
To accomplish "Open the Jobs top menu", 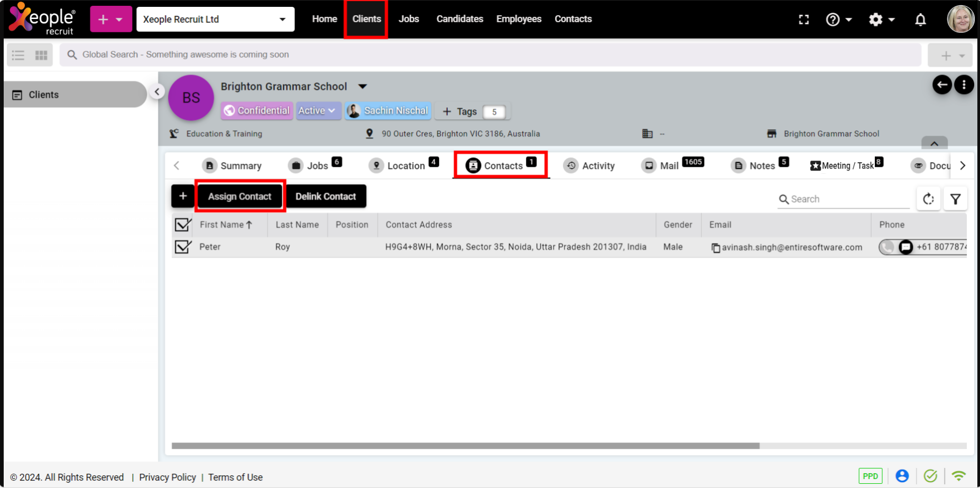I will click(x=409, y=19).
